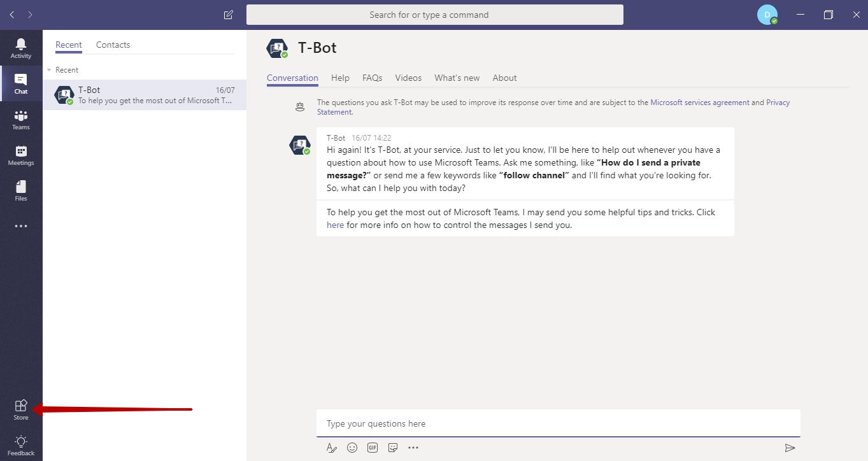Open the user profile avatar
The height and width of the screenshot is (461, 868).
coord(767,15)
